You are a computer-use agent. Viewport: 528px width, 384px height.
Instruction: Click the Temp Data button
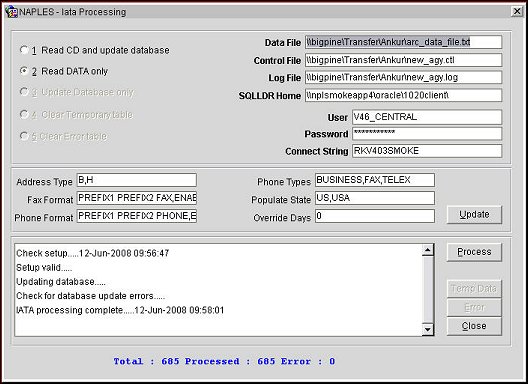(474, 289)
